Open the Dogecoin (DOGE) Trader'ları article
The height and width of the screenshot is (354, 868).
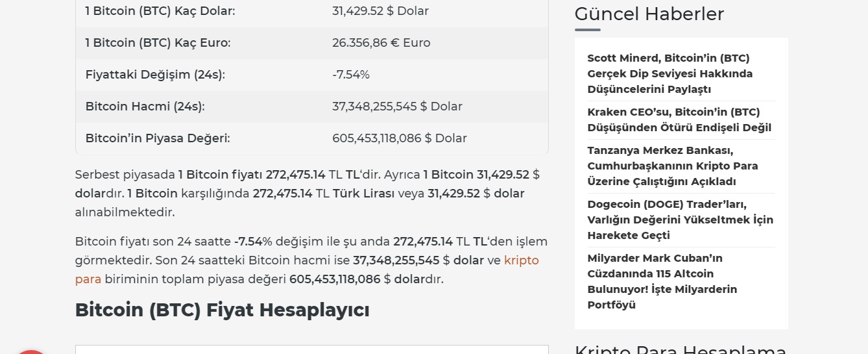click(681, 220)
